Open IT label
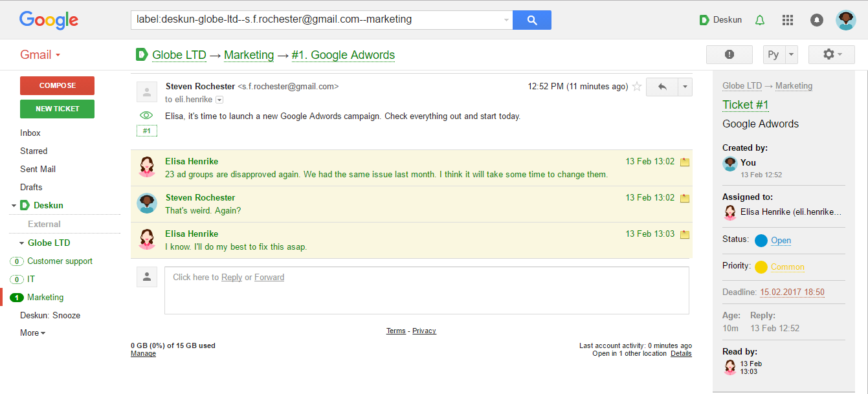This screenshot has height=394, width=868. 31,279
